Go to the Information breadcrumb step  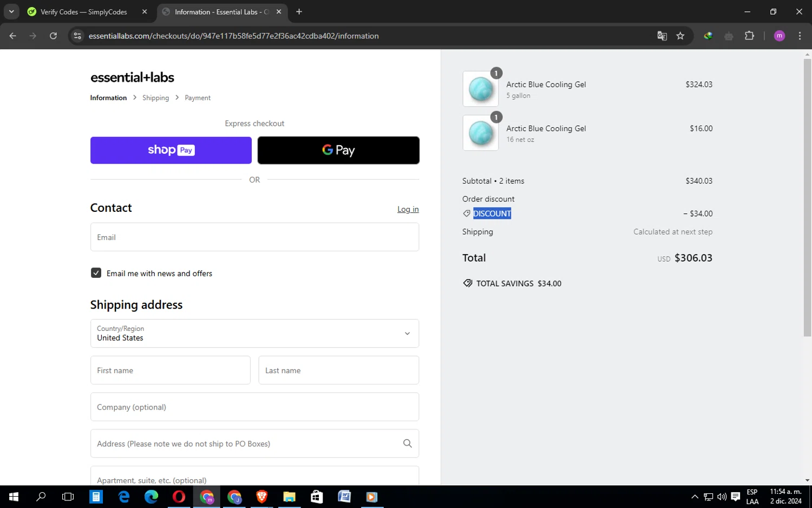click(108, 98)
